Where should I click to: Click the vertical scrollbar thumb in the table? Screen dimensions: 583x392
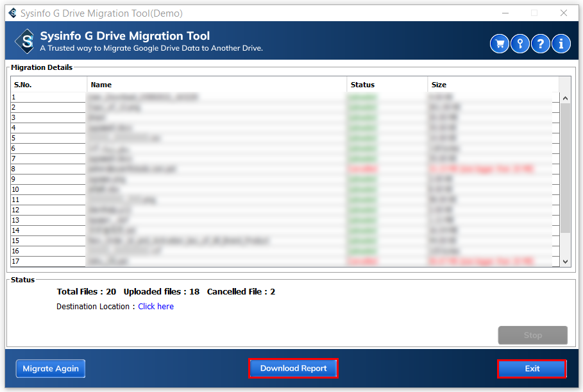(x=565, y=167)
